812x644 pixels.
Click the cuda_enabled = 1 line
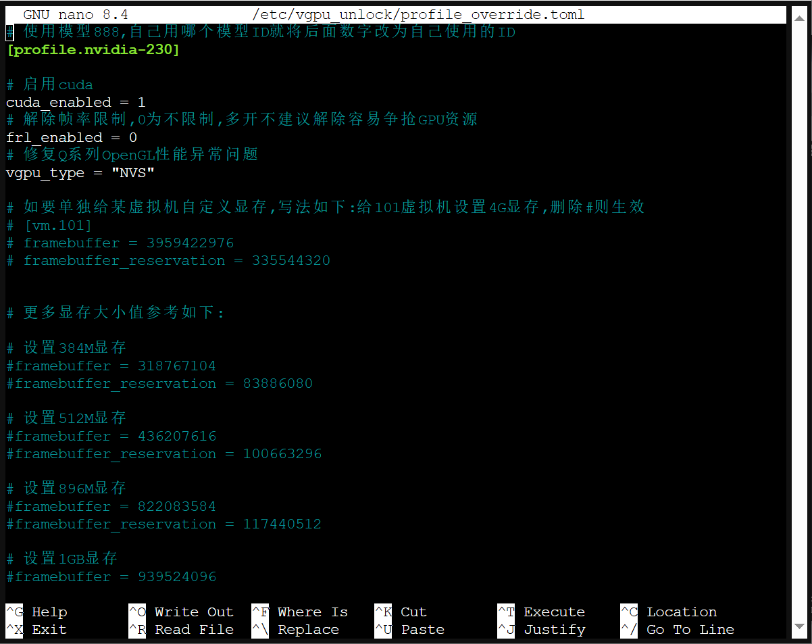point(76,102)
